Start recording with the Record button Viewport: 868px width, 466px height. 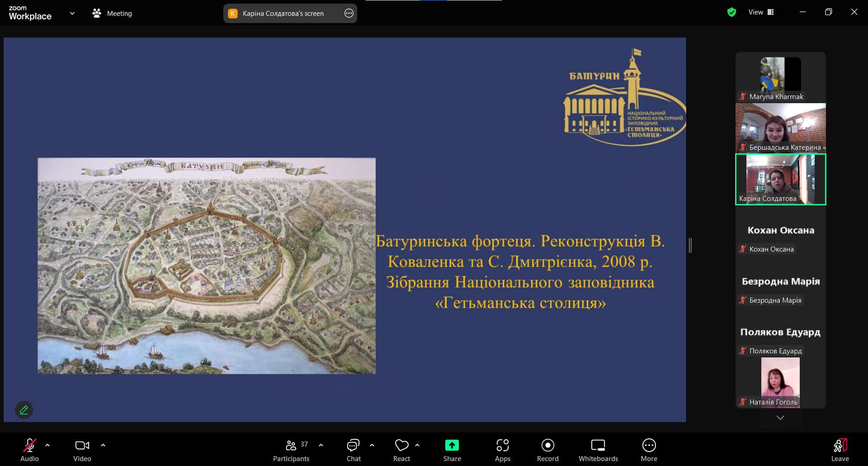tap(548, 450)
